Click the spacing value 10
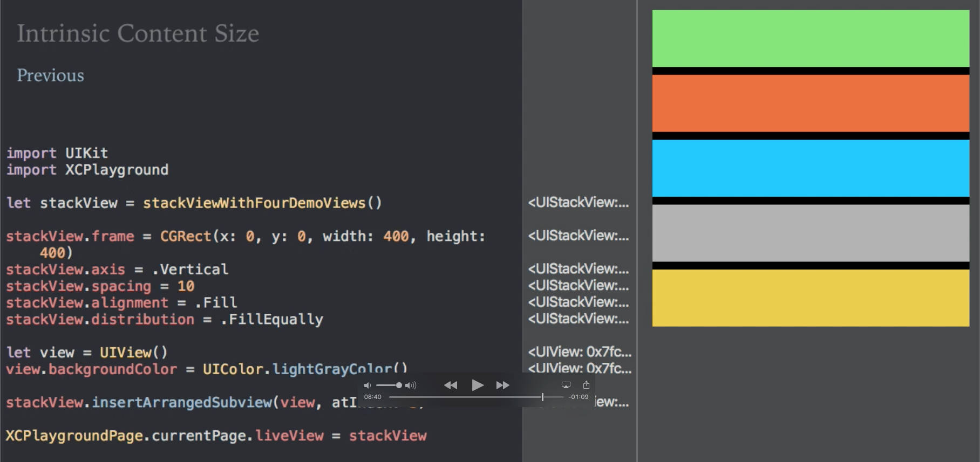This screenshot has width=980, height=462. [x=186, y=286]
